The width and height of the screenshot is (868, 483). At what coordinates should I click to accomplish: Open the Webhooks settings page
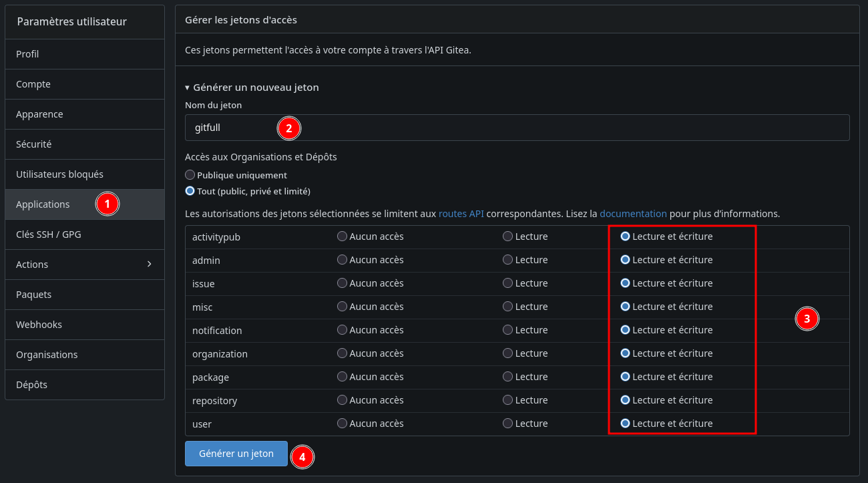(39, 325)
